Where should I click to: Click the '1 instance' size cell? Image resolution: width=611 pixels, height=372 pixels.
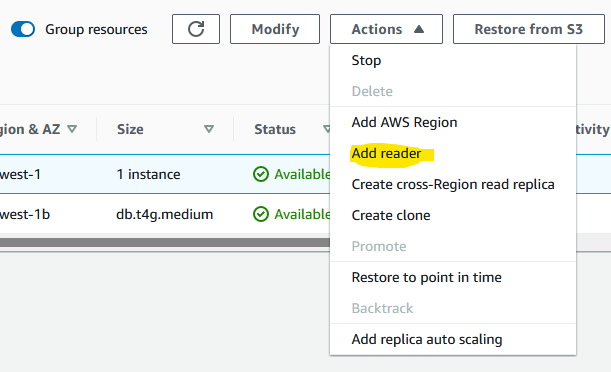coord(148,174)
